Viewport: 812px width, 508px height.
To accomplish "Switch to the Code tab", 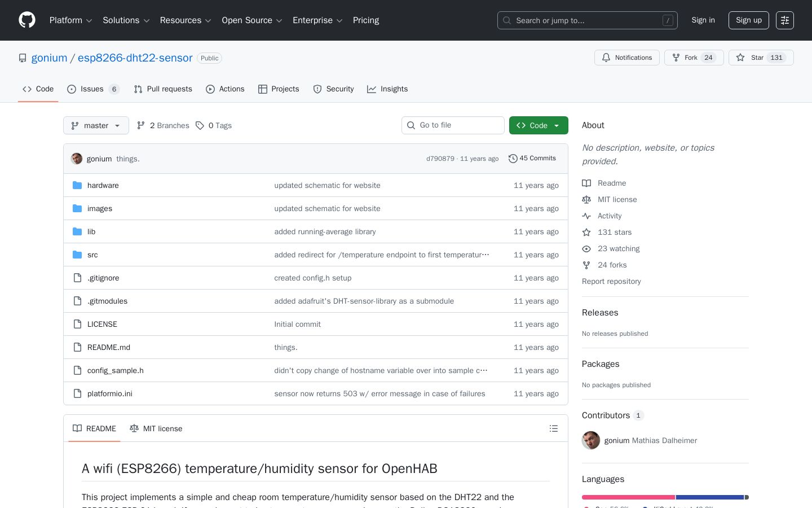I will point(38,89).
